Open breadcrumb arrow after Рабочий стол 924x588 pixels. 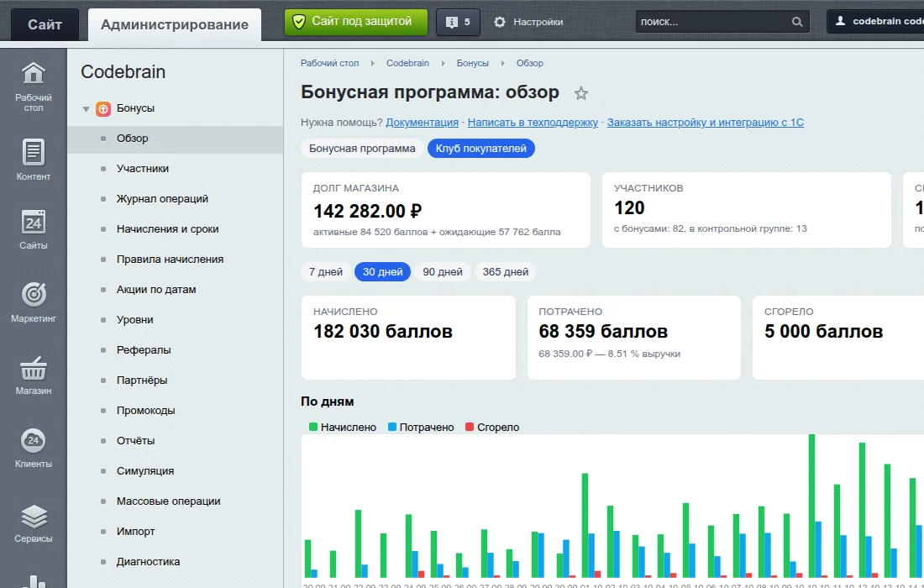click(x=372, y=63)
